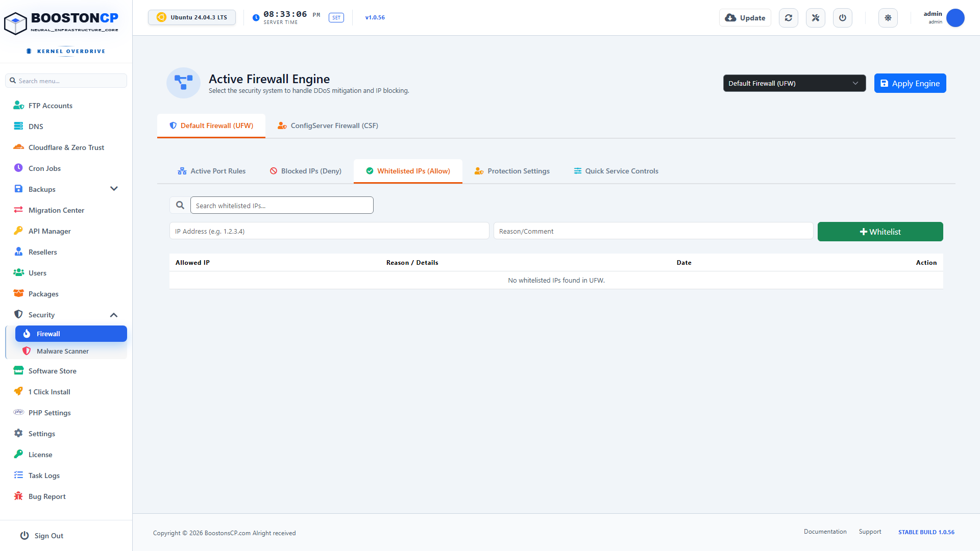Open the Protection Settings tab

[x=512, y=171]
